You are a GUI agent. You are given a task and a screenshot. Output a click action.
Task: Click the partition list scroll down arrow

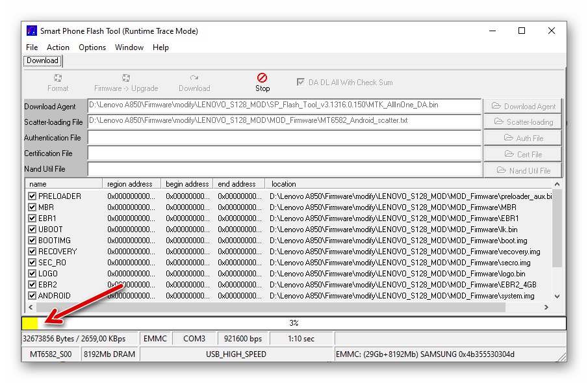[x=557, y=297]
